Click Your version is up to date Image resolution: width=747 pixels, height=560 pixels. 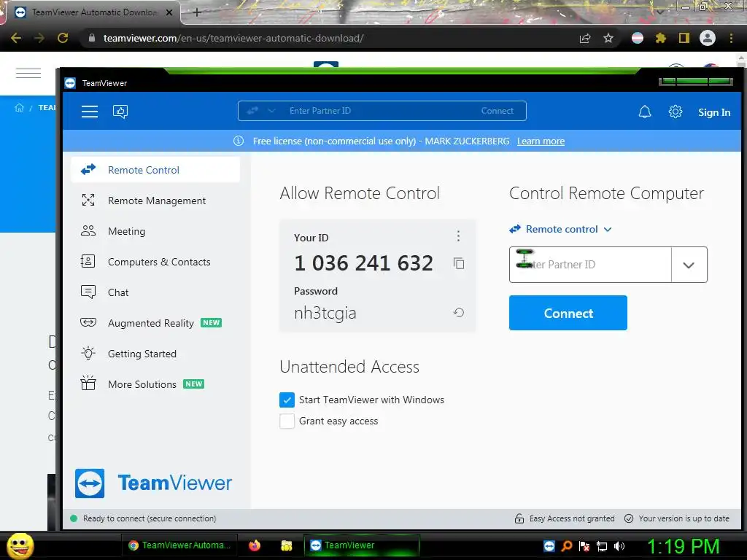click(x=684, y=518)
